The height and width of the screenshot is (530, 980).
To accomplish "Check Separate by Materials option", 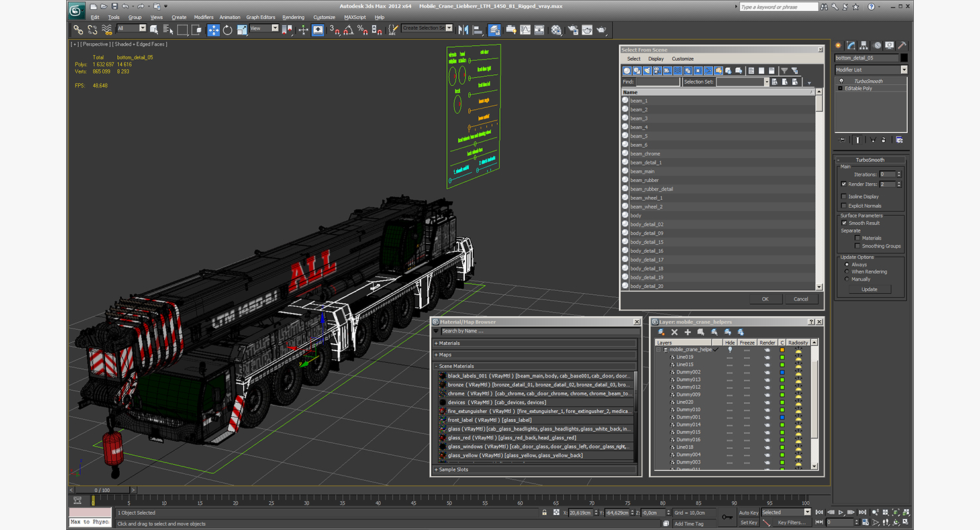I will coord(857,238).
